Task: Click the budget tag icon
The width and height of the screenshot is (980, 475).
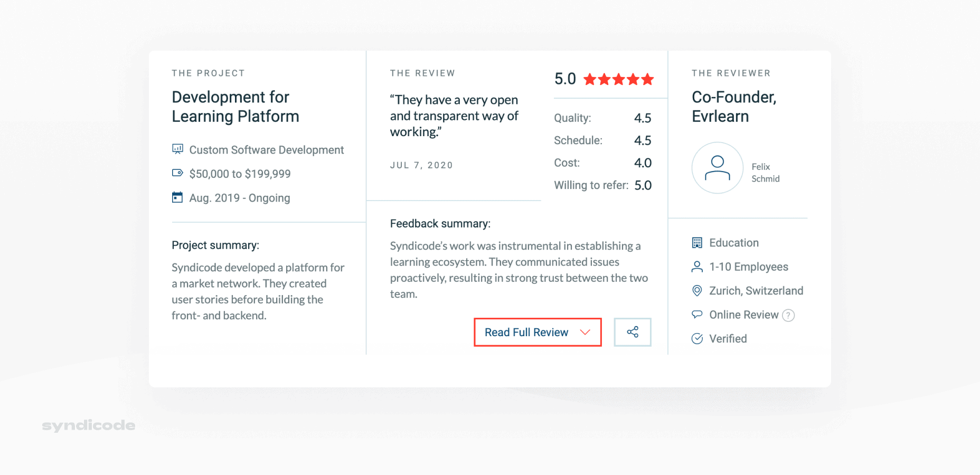Action: (x=177, y=173)
